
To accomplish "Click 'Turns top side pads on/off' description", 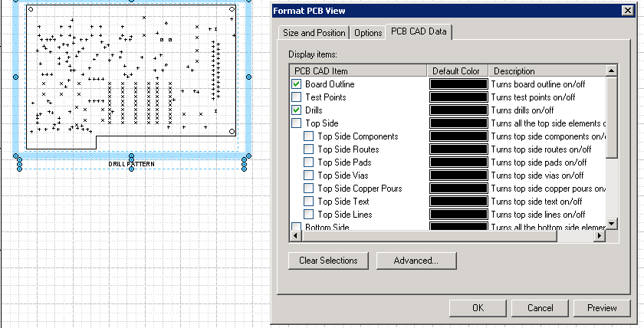I will pyautogui.click(x=538, y=162).
